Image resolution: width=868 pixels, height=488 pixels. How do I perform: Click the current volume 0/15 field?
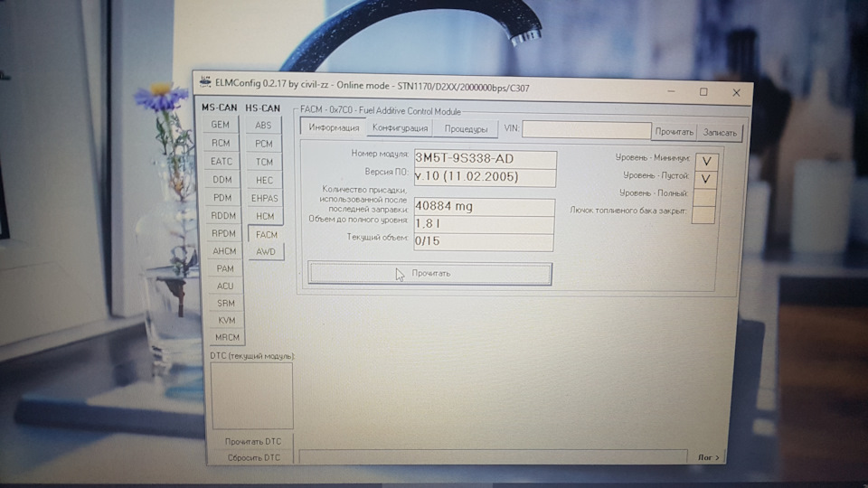click(x=484, y=242)
